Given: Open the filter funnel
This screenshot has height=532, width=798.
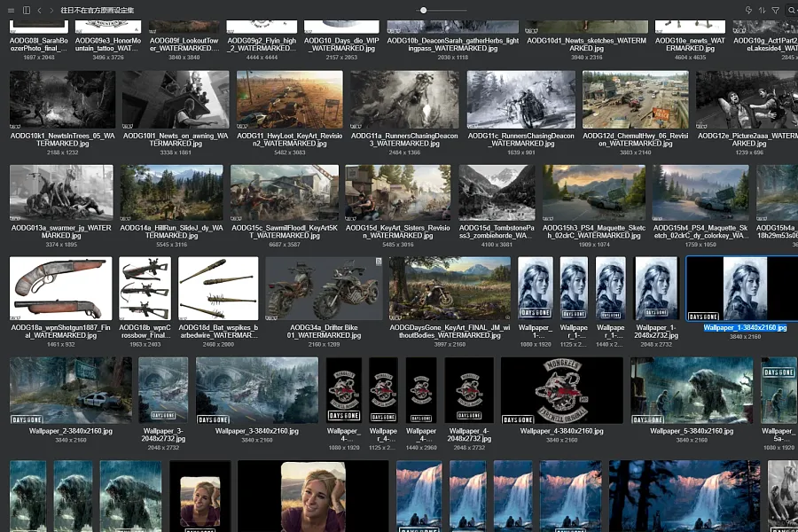Looking at the screenshot, I should point(776,10).
